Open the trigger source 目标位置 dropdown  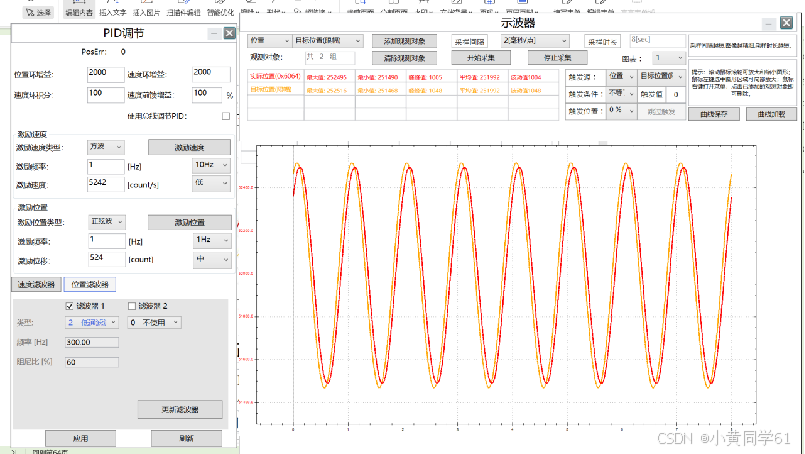tap(661, 77)
